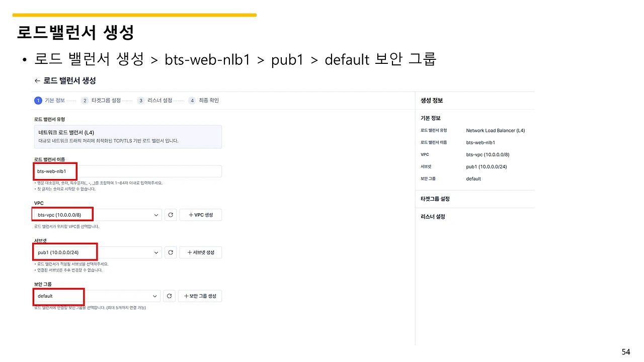
Task: Select step 4 circle 최종 확인
Action: coord(192,101)
